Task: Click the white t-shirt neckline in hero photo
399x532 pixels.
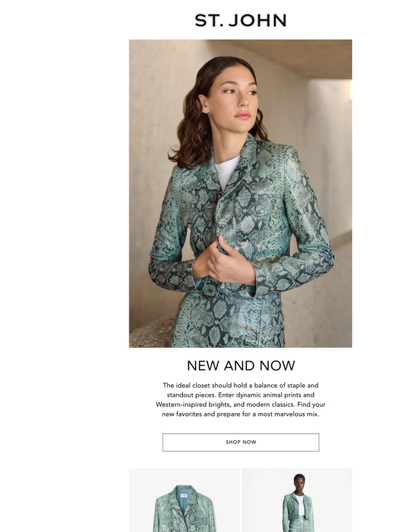Action: 227,171
